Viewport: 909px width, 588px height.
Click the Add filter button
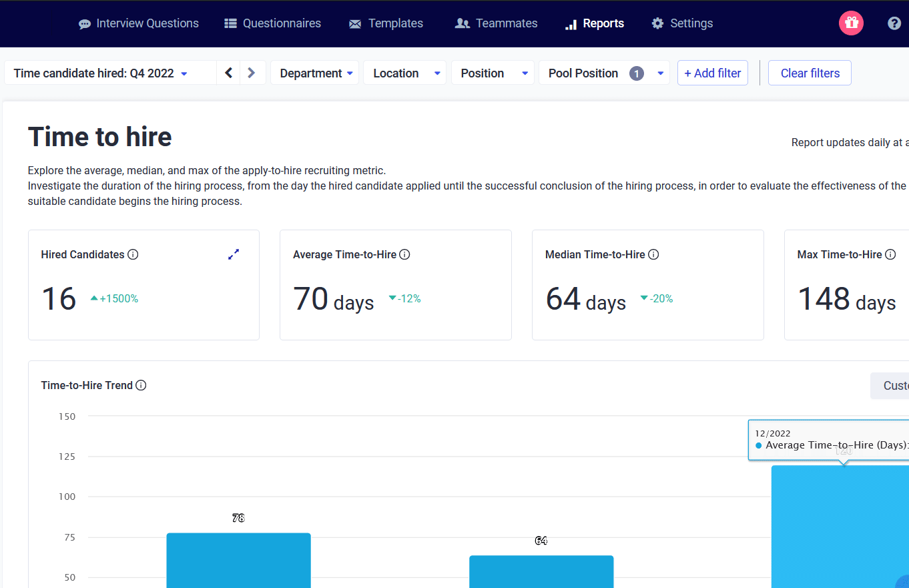click(712, 73)
